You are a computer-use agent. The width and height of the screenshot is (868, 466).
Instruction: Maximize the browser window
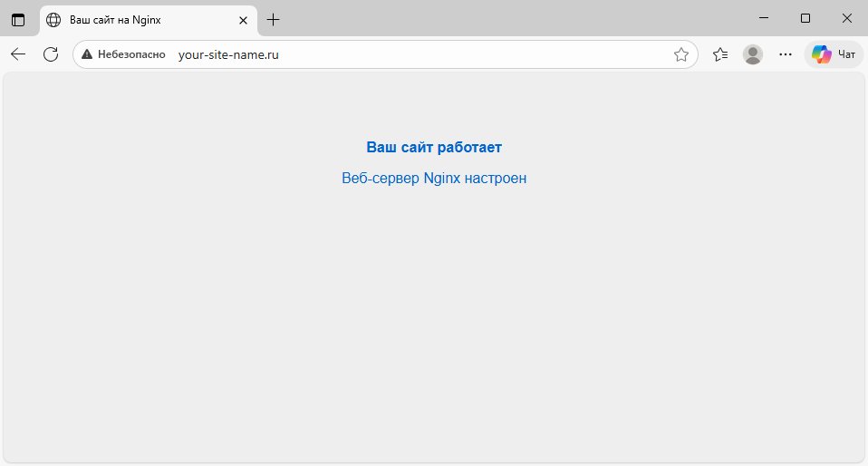[805, 18]
